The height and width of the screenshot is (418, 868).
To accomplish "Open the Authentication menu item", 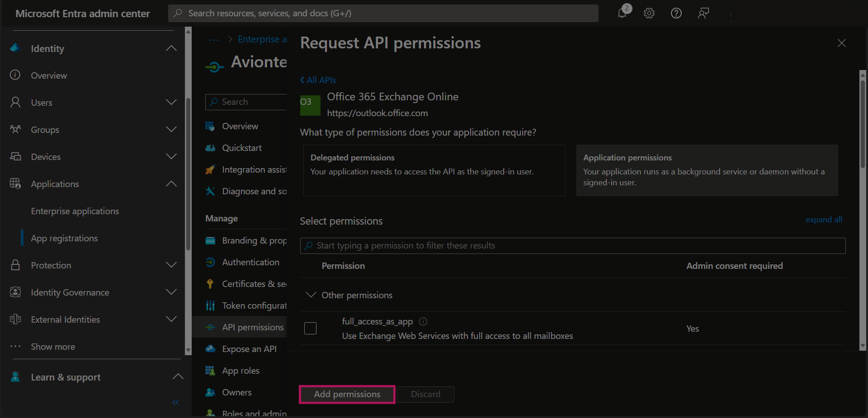I will point(250,262).
